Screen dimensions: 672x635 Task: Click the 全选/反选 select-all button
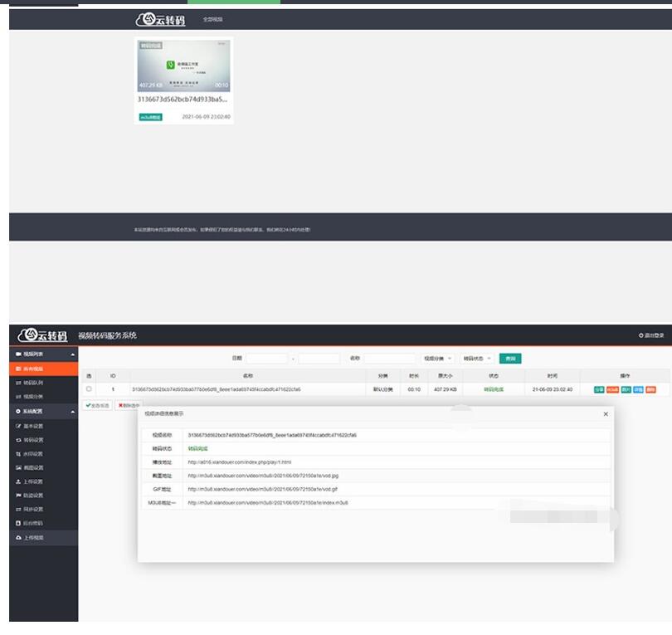pyautogui.click(x=97, y=405)
